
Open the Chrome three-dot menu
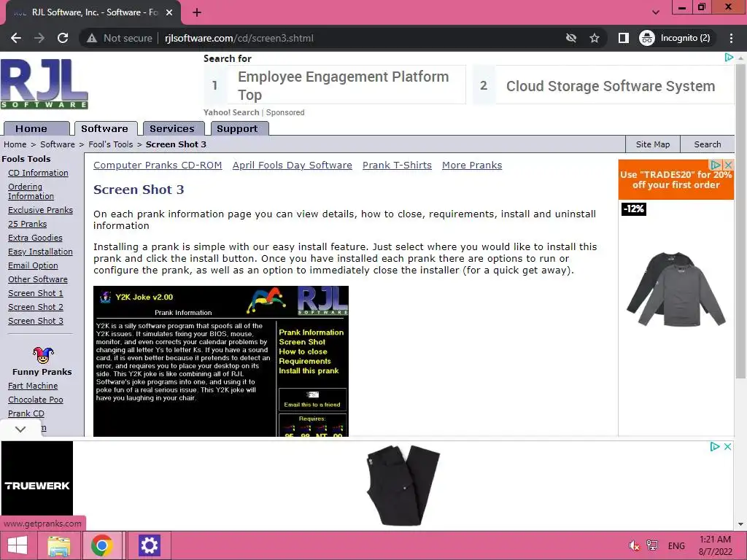point(731,38)
